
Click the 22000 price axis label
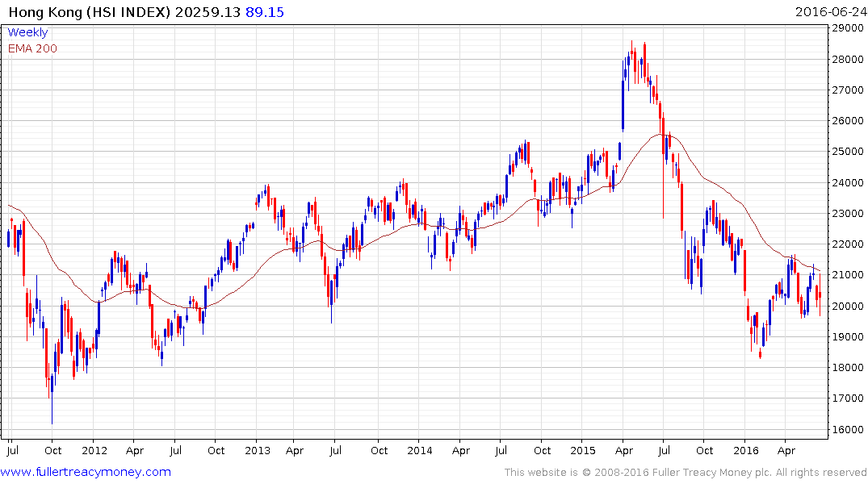click(848, 244)
